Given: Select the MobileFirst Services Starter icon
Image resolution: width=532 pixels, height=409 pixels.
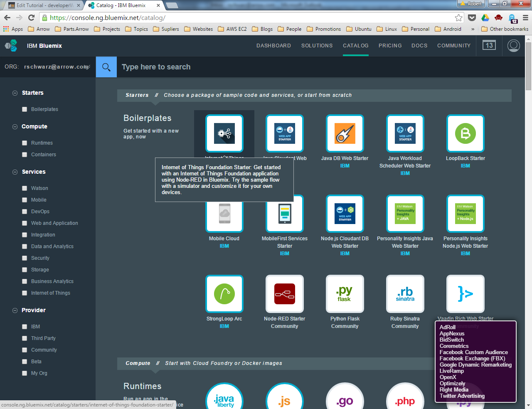Looking at the screenshot, I should tap(285, 214).
